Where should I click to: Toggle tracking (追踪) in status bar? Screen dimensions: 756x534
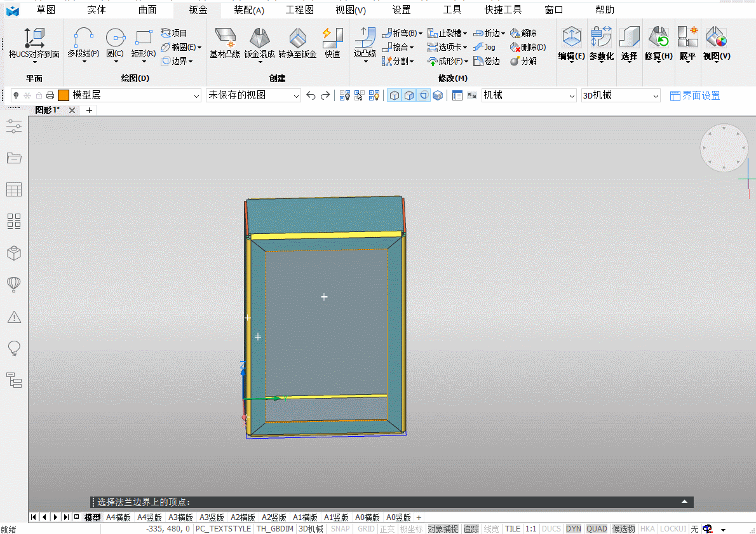click(x=471, y=529)
